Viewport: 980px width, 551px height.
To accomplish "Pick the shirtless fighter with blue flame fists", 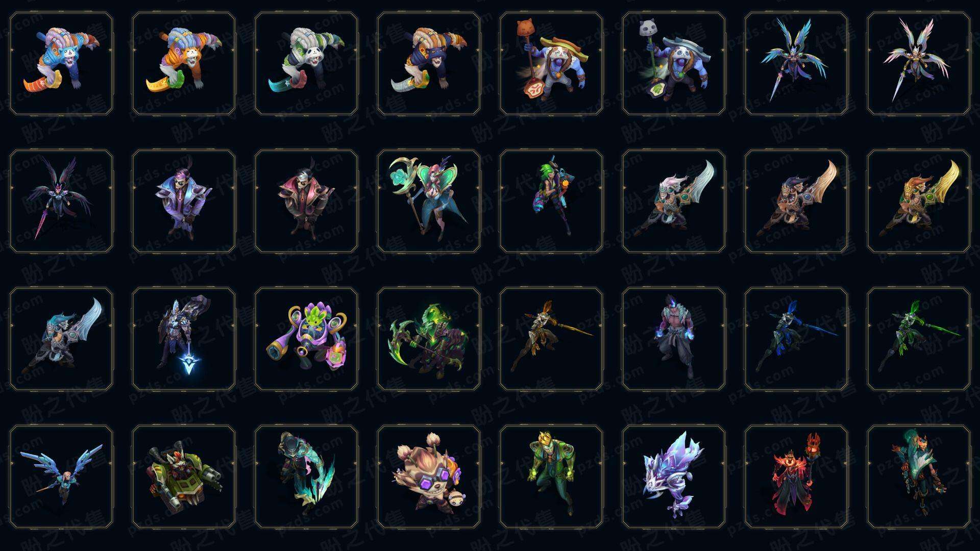I will click(x=674, y=339).
